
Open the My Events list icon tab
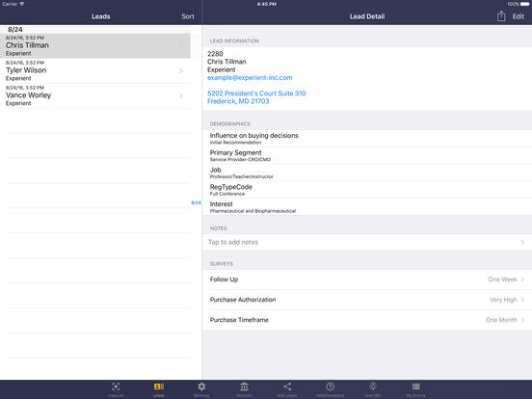(416, 386)
